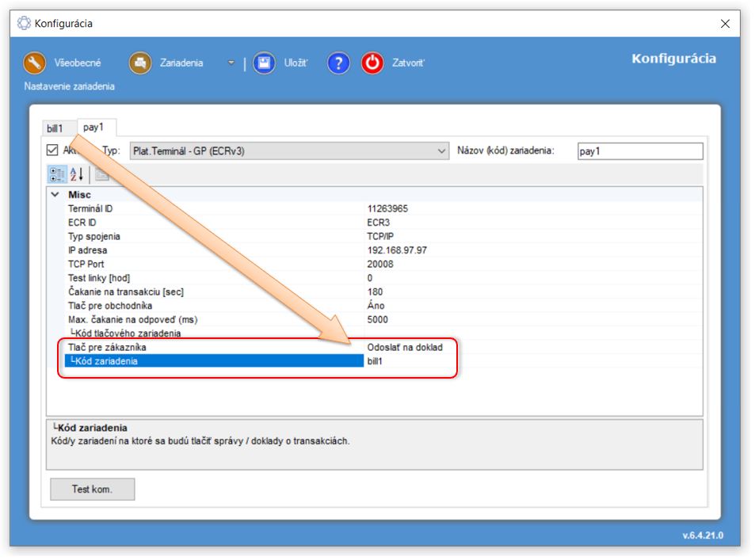Click the Názov (kód) zariadenia input field
The width and height of the screenshot is (755, 560).
coord(639,151)
